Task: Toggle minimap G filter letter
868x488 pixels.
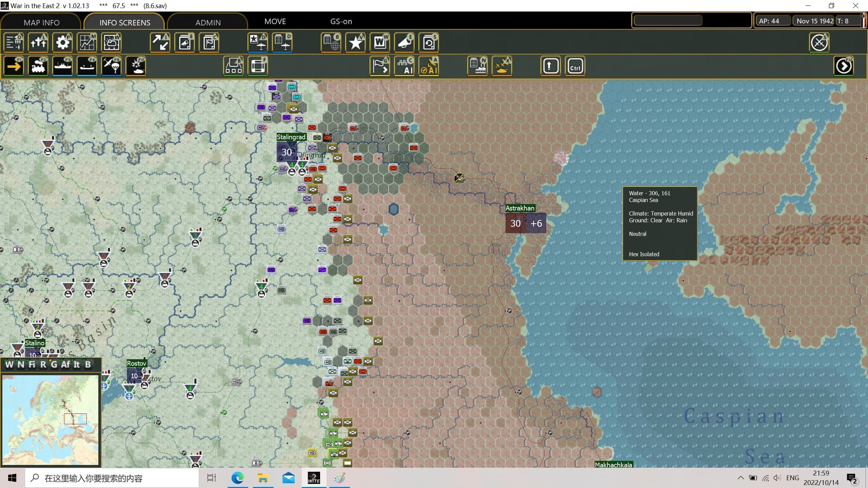Action: pyautogui.click(x=54, y=364)
